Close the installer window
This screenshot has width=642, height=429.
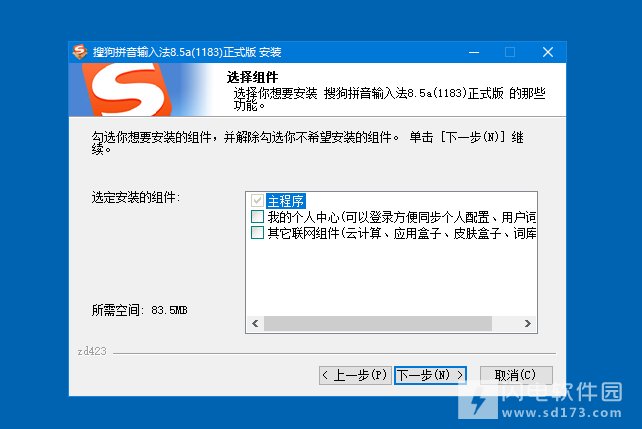point(548,52)
